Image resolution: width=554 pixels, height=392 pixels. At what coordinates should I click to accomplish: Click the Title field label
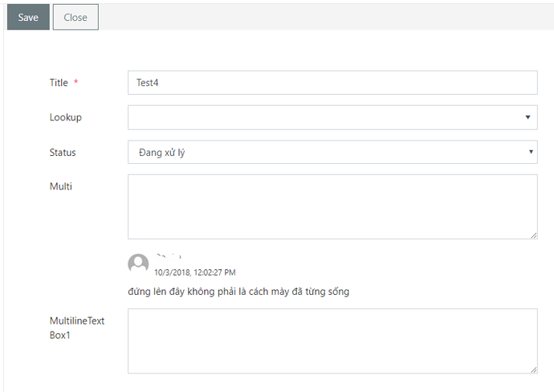tap(59, 83)
